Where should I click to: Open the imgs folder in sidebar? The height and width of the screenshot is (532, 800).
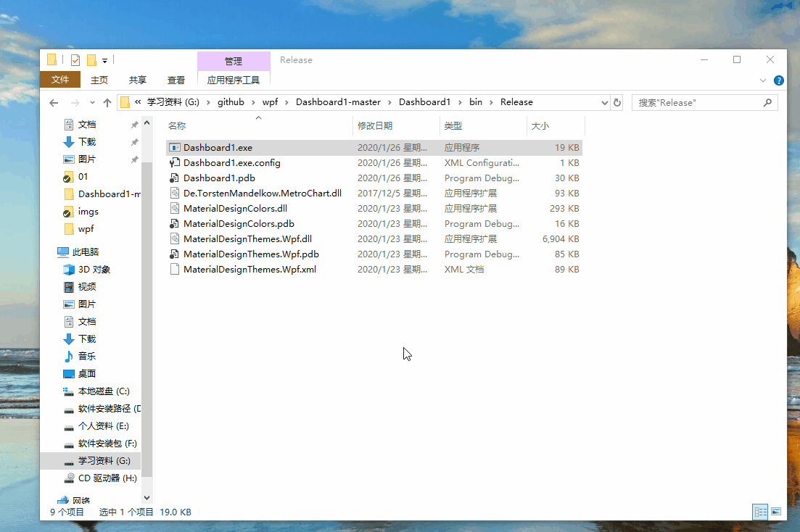pyautogui.click(x=88, y=211)
